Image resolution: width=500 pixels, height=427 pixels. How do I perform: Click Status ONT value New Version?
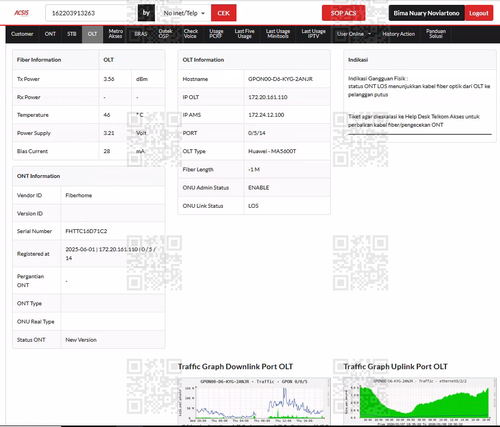[x=81, y=340]
